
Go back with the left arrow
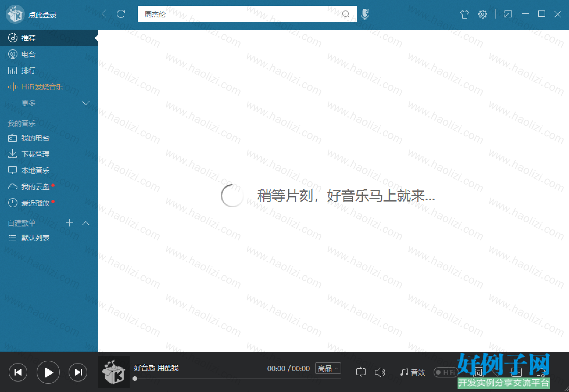tap(104, 14)
